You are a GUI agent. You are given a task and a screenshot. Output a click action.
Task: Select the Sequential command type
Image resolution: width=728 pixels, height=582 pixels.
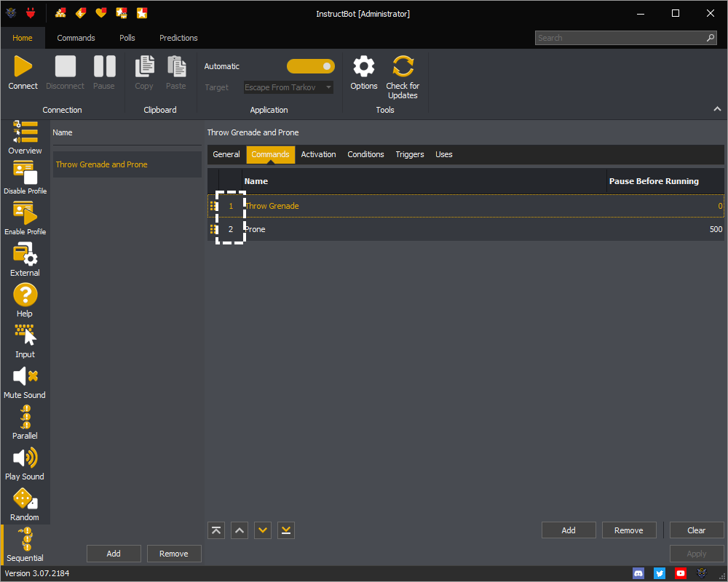coord(25,545)
